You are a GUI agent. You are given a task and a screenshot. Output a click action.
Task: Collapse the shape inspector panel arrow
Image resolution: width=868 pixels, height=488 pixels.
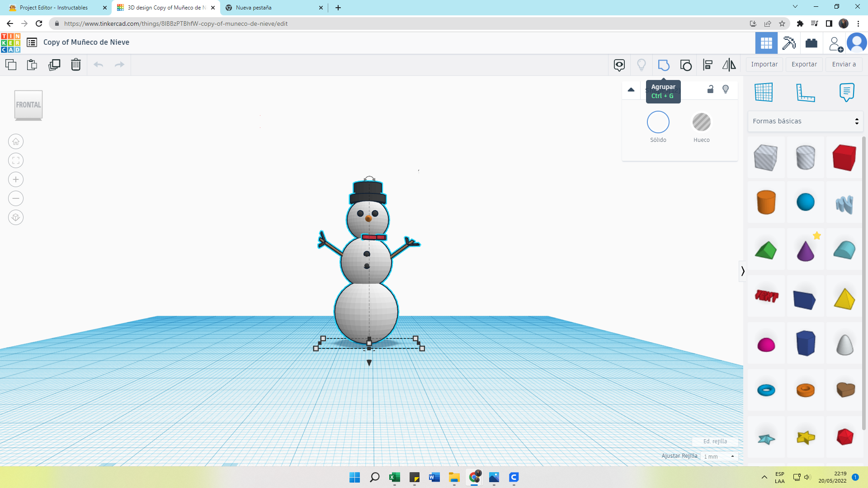[631, 89]
